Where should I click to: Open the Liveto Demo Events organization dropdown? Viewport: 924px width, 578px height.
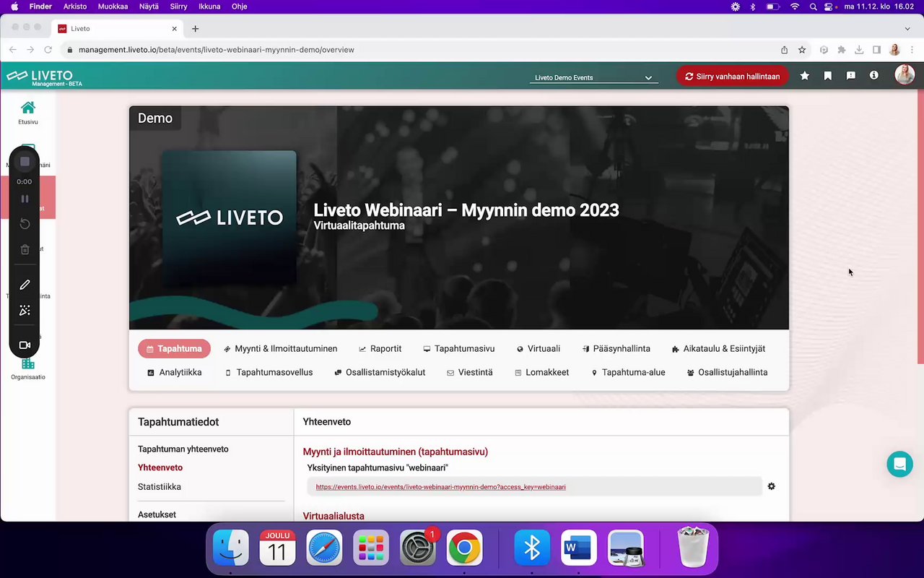594,77
